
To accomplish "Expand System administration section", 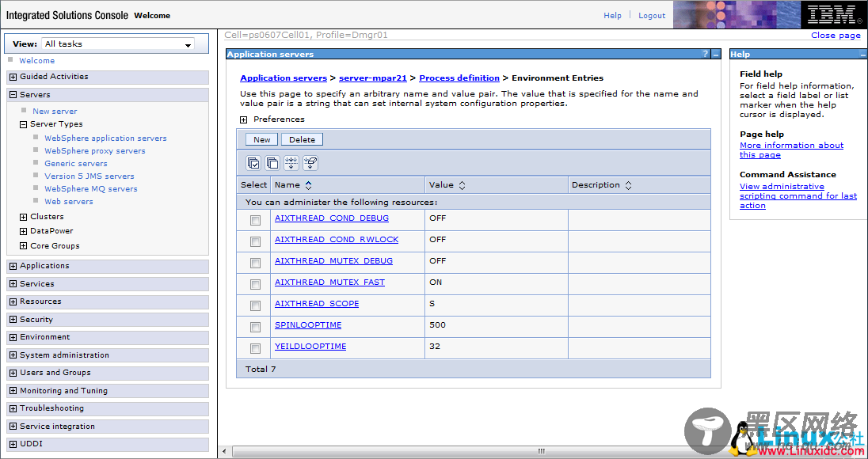I will [x=13, y=355].
